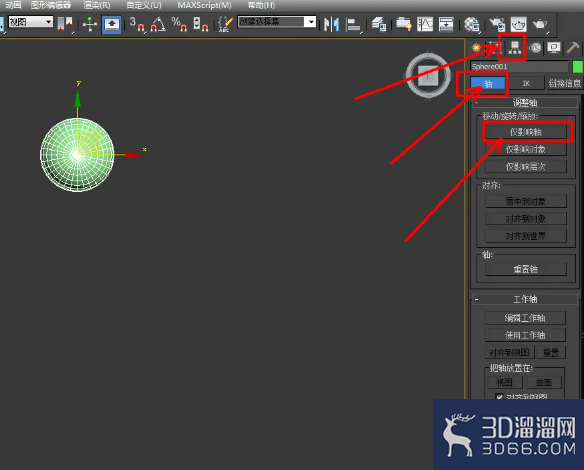Screen dimensions: 584x470
Task: Select the green sphere in viewport
Action: click(x=77, y=155)
